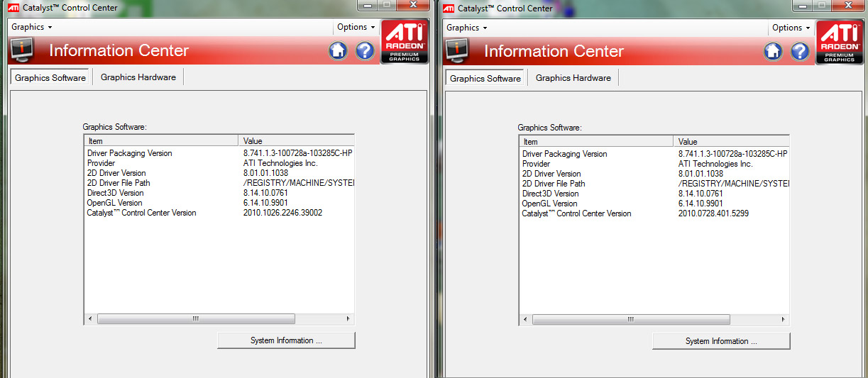
Task: Click Home icon in right Catalyst window
Action: (774, 52)
